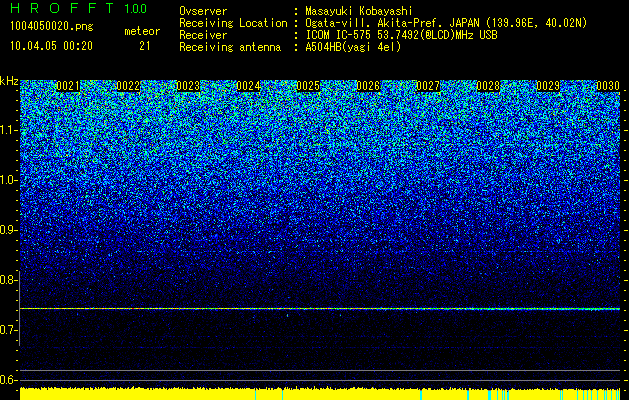Click the version number 1.0.0
The width and height of the screenshot is (629, 400).
(x=135, y=8)
